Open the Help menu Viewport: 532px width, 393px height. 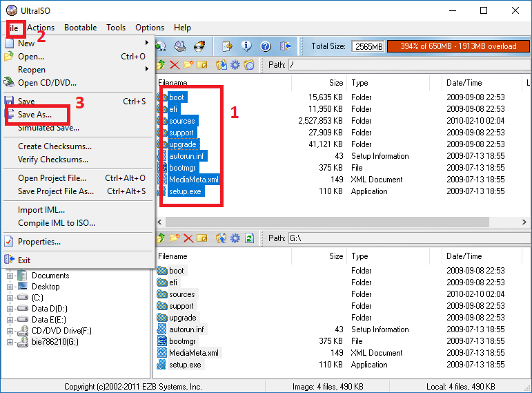182,28
